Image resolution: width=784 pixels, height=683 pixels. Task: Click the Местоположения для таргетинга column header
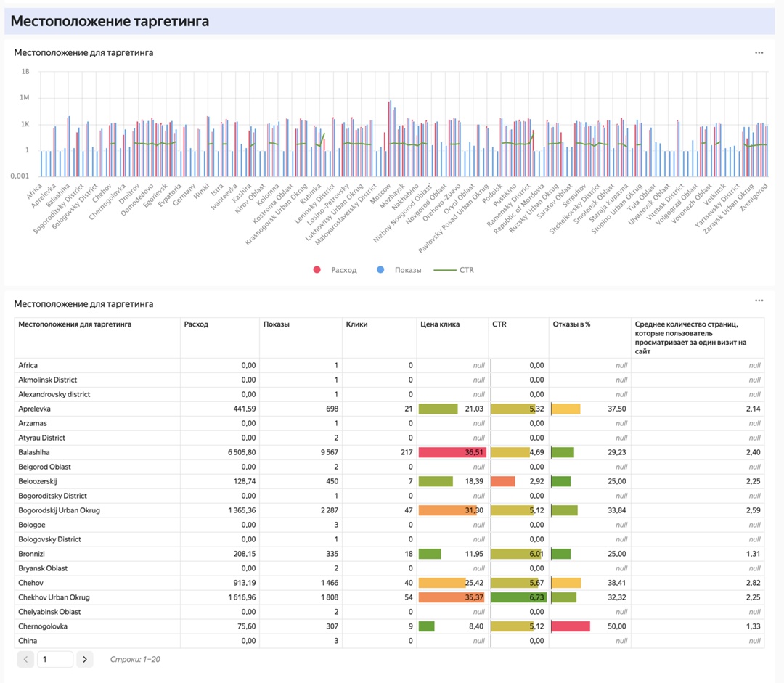pyautogui.click(x=75, y=324)
